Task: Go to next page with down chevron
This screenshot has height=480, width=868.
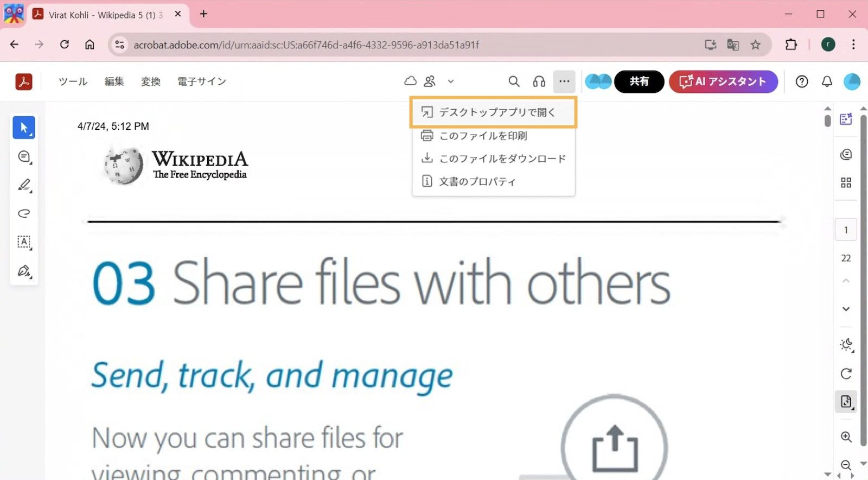Action: [x=846, y=309]
